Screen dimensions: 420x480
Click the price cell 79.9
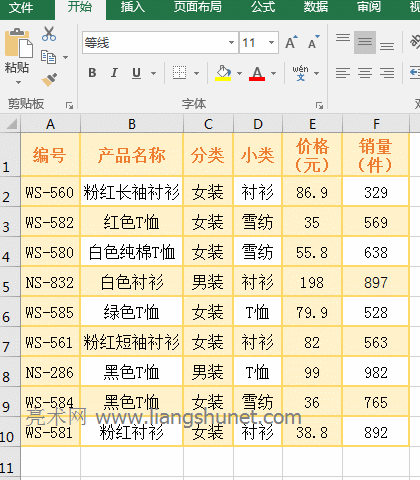point(312,312)
